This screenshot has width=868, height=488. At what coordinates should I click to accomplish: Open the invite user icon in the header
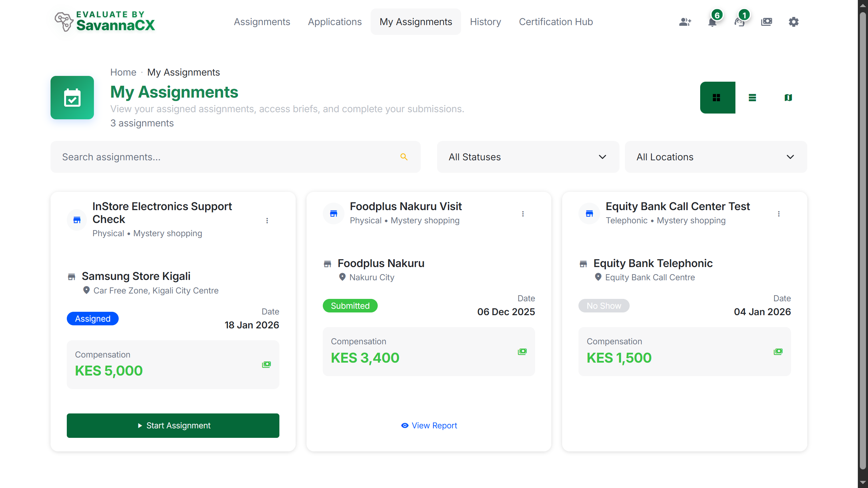click(x=685, y=22)
